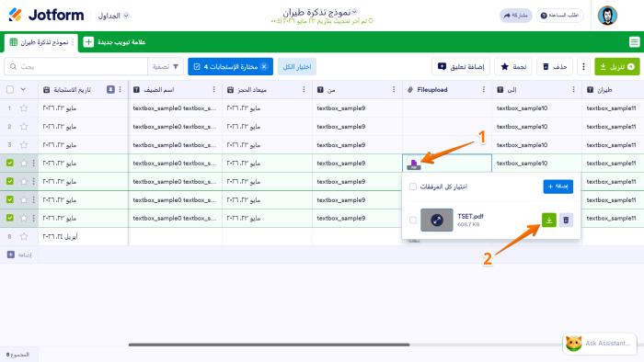This screenshot has width=644, height=362.
Task: Toggle the select-all header checkbox
Action: coord(10,89)
